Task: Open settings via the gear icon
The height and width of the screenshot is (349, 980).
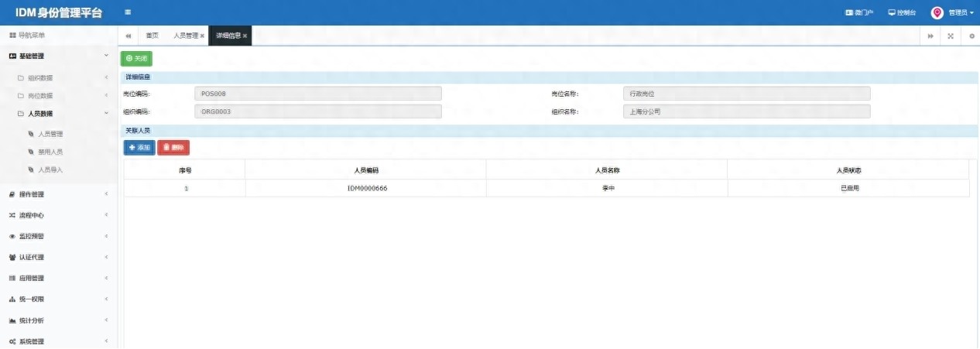Action: 971,36
